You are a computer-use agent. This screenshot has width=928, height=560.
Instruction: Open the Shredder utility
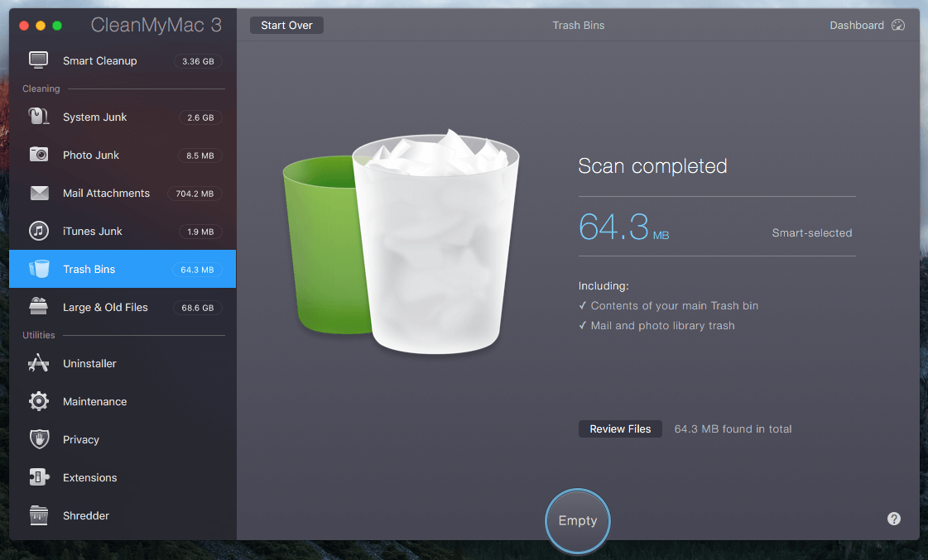123,515
